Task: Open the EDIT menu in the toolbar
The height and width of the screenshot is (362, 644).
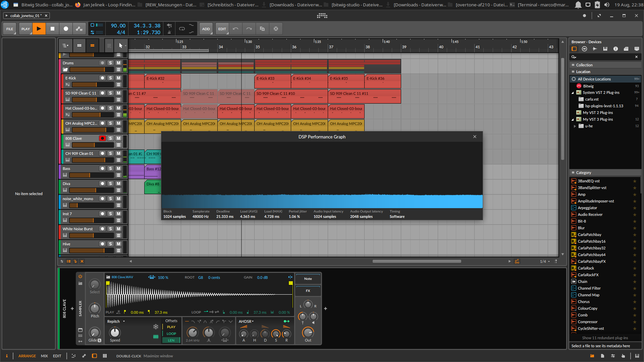Action: pos(222,29)
